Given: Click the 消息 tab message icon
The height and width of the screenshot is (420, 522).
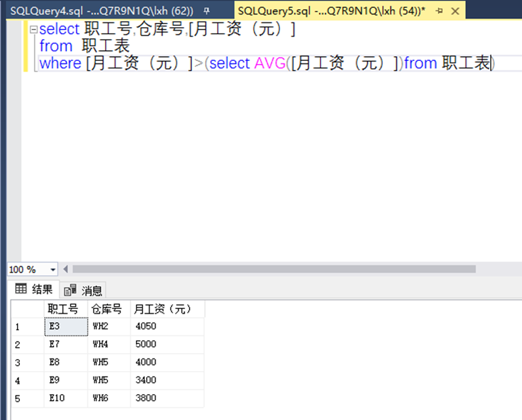Looking at the screenshot, I should [70, 290].
